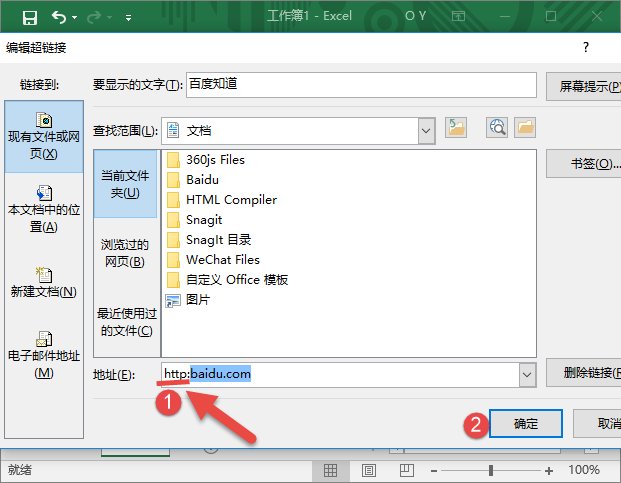Screen dimensions: 621x483
Task: Click the up one folder icon
Action: 455,128
